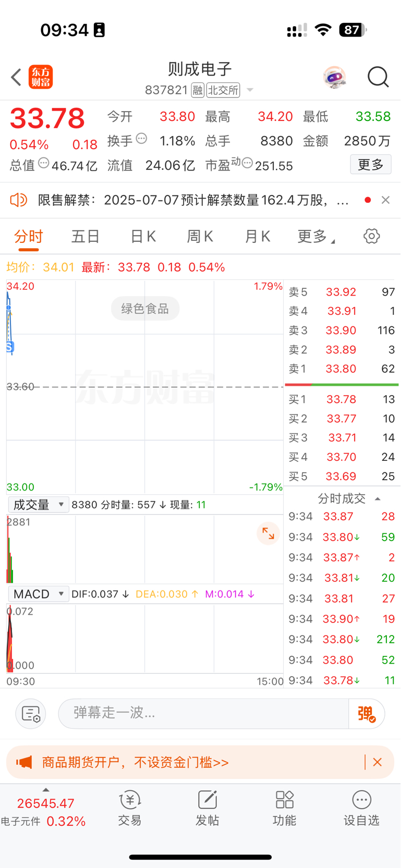
Task: Open 交易 trade icon
Action: 130,808
